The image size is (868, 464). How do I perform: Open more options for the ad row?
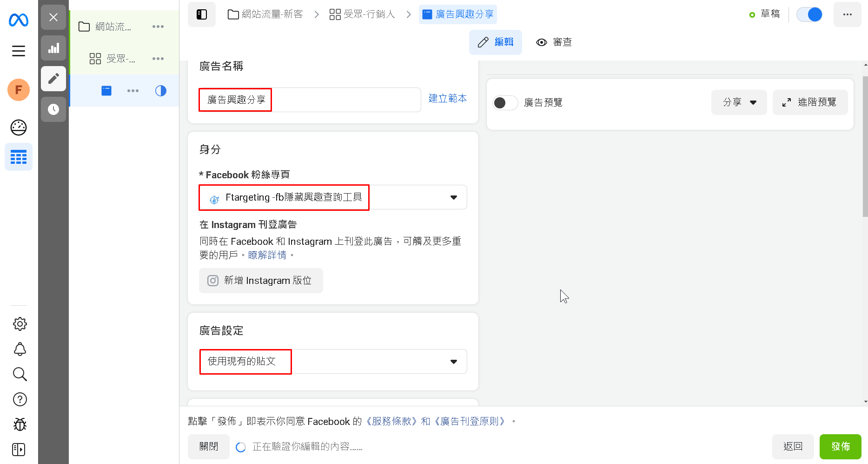click(133, 91)
